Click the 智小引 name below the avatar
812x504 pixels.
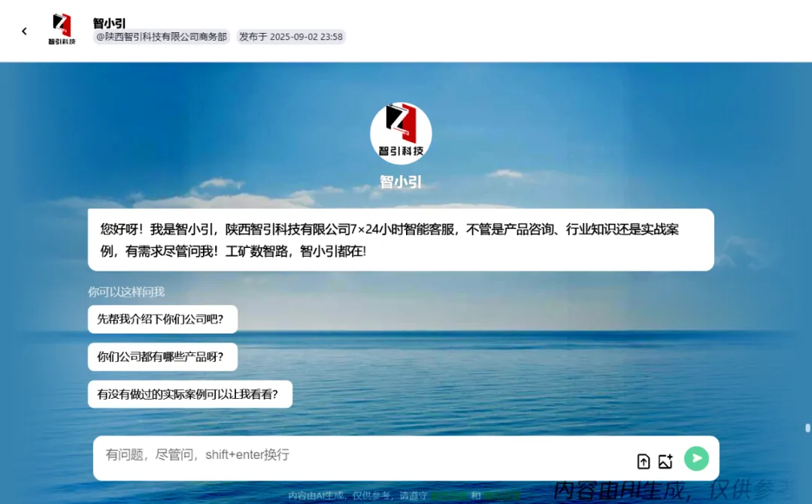pyautogui.click(x=401, y=181)
